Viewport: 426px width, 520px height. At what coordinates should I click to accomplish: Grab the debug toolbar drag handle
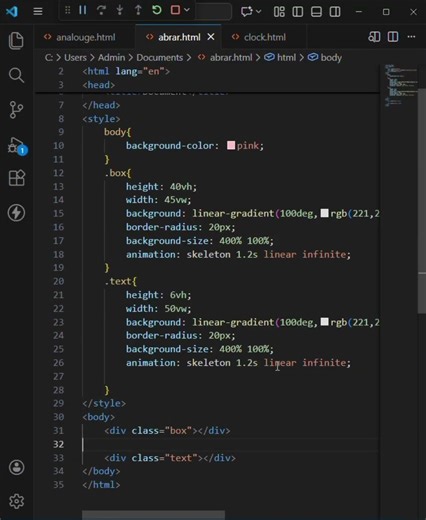click(68, 10)
